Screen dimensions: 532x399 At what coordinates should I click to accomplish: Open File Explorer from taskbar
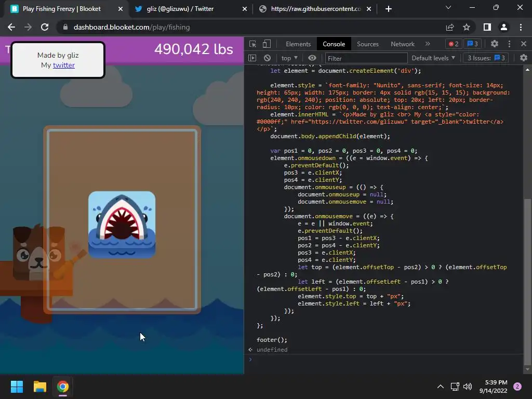(x=39, y=387)
